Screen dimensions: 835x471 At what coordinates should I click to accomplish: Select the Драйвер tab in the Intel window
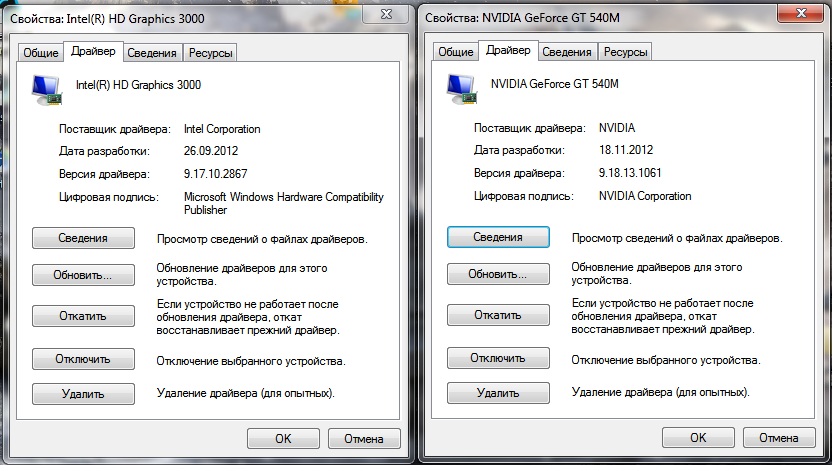(93, 51)
